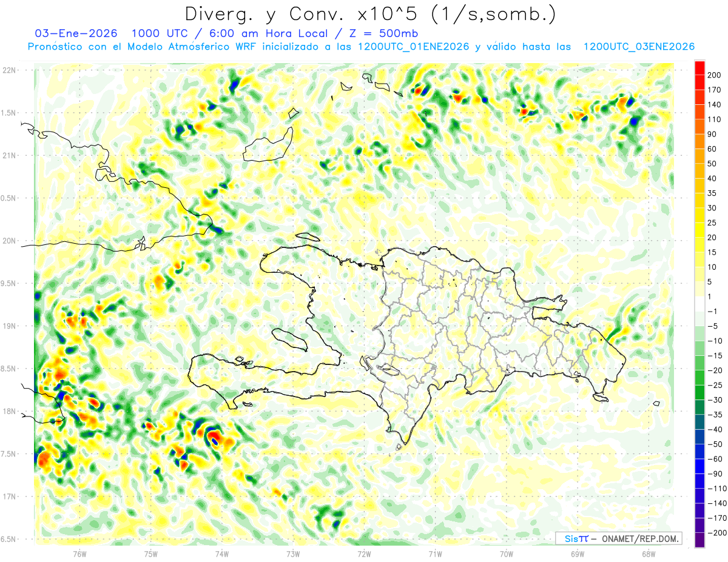
Task: Click the -110 color bar value
Action: tap(717, 489)
